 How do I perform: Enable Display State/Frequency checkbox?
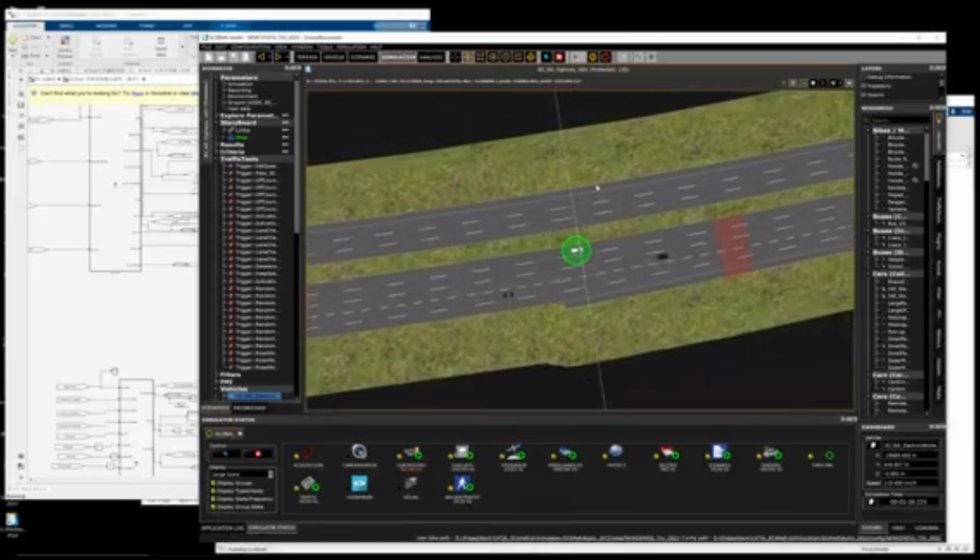click(214, 497)
